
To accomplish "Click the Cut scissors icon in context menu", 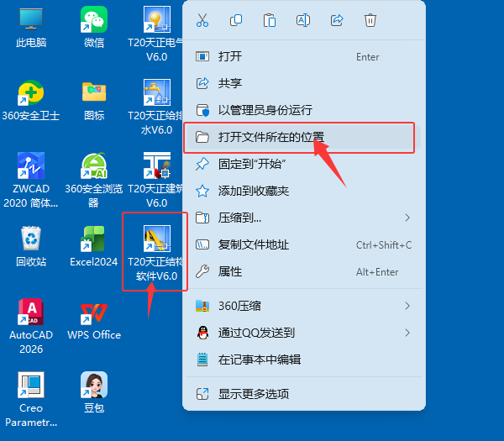I will click(202, 20).
